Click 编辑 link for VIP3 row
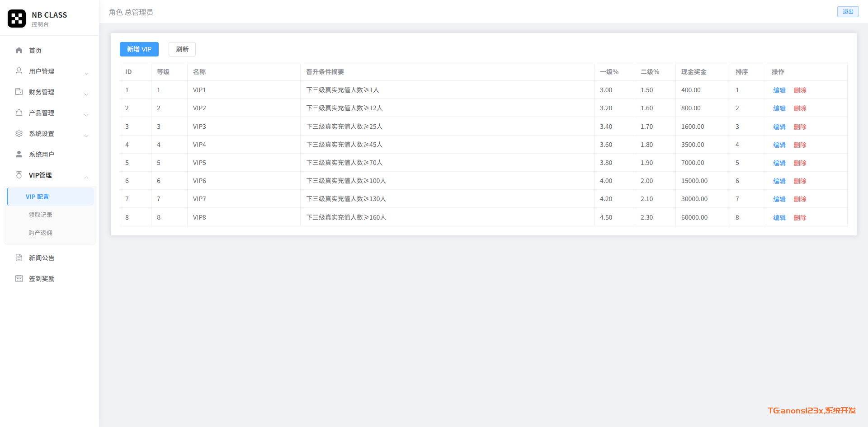868x427 pixels. tap(779, 127)
